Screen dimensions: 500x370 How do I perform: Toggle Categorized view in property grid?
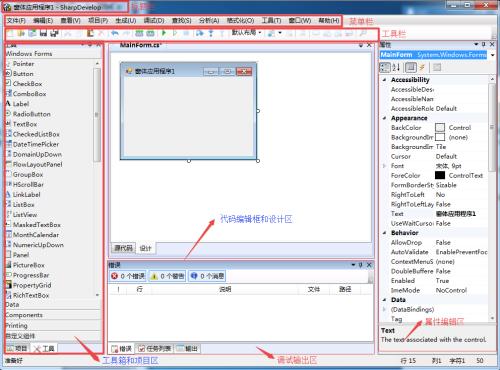point(385,67)
